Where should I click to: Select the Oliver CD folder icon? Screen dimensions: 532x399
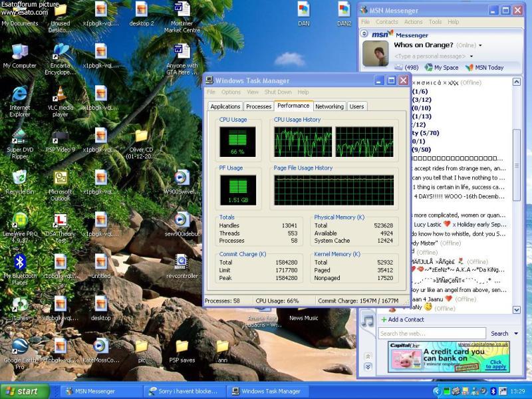(141, 144)
